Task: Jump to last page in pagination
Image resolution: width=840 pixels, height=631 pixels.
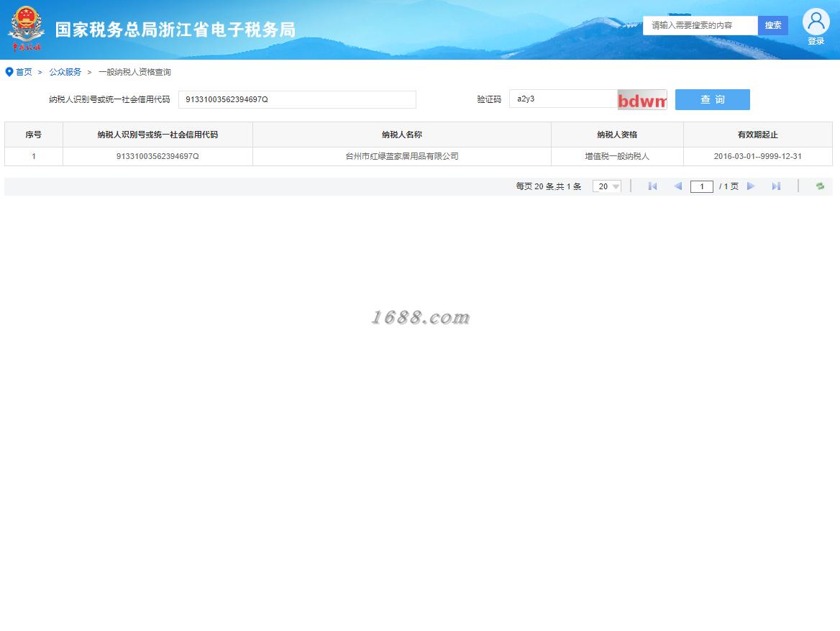Action: pos(776,186)
